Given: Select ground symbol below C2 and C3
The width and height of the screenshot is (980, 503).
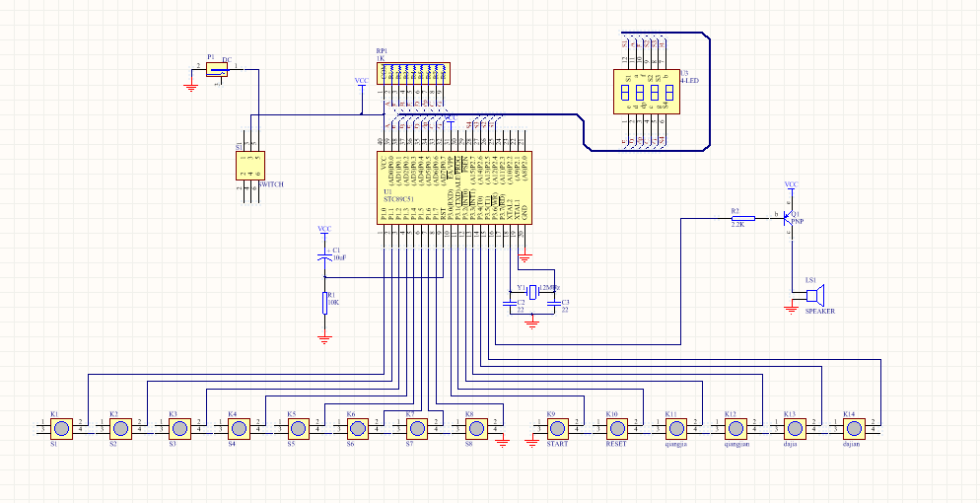Looking at the screenshot, I should [x=531, y=323].
